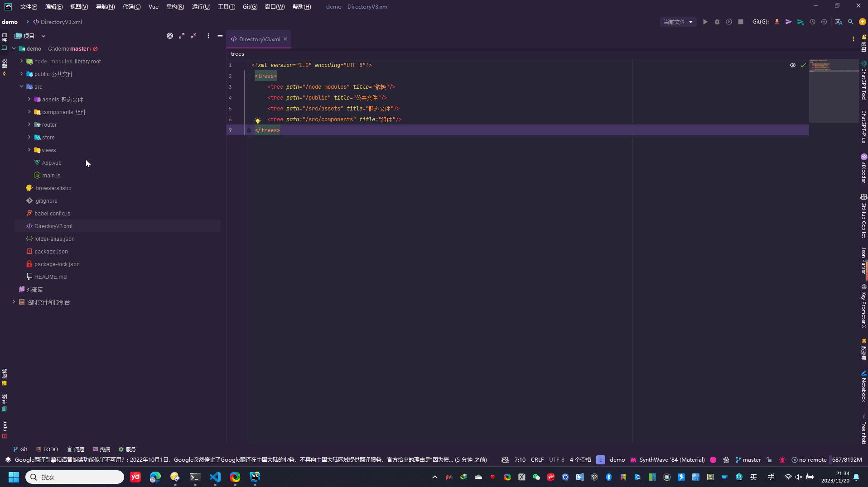Open the inspections checkmark widget
Viewport: 868px width, 487px height.
(x=803, y=65)
